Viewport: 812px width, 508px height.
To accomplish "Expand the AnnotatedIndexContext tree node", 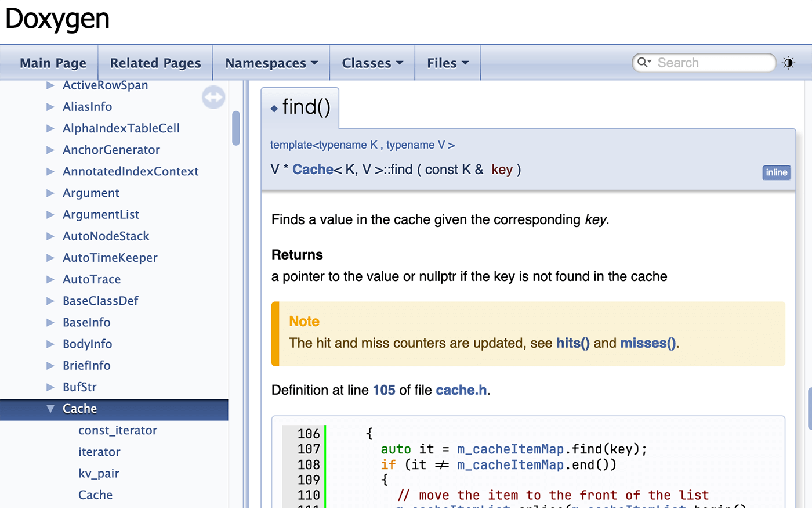I will [50, 171].
